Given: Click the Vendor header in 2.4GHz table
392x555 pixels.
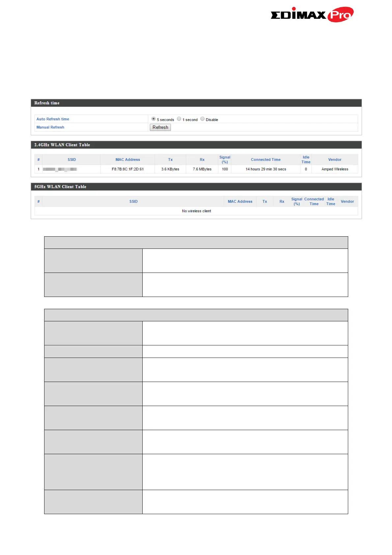Looking at the screenshot, I should [335, 160].
